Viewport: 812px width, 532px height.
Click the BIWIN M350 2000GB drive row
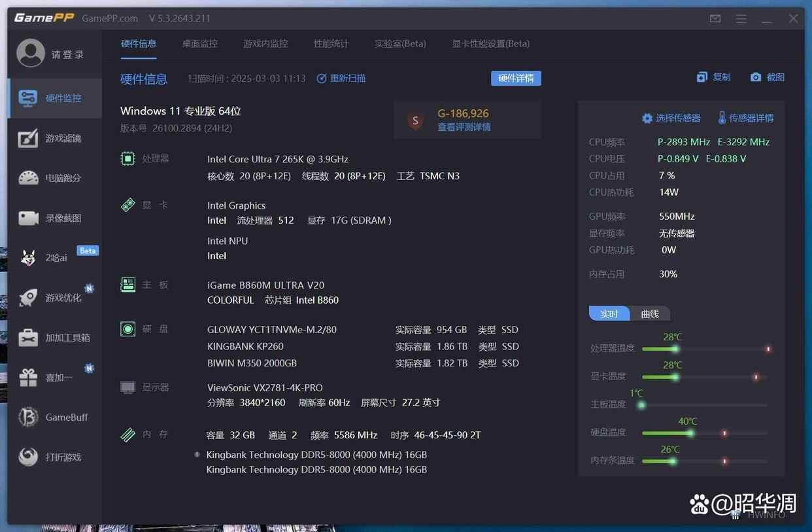tap(363, 363)
